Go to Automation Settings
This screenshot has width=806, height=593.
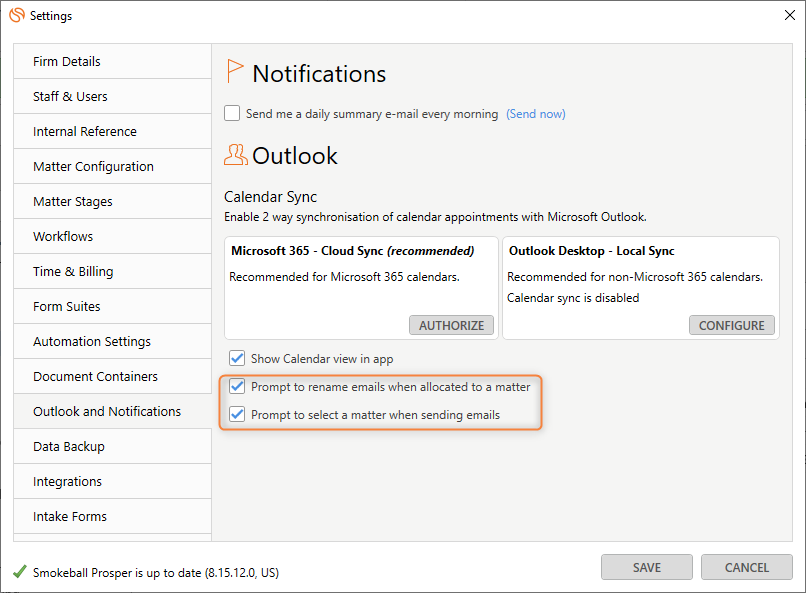(113, 341)
